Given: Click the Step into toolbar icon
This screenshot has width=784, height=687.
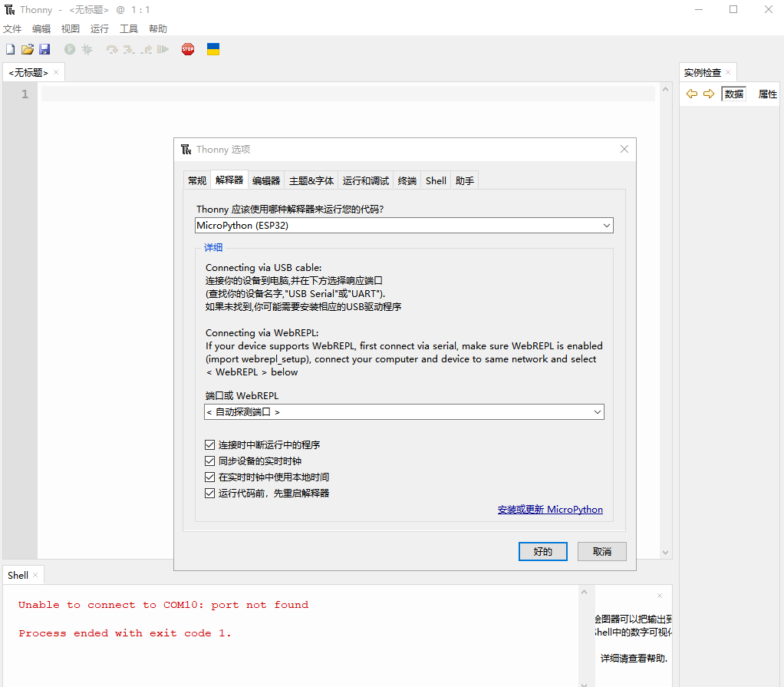Looking at the screenshot, I should (x=129, y=49).
